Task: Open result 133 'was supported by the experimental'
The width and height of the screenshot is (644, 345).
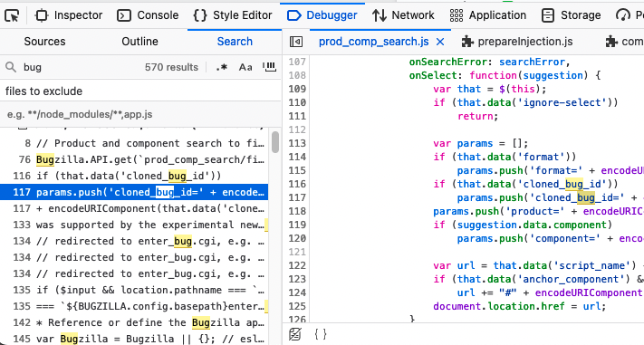Action: [x=134, y=225]
